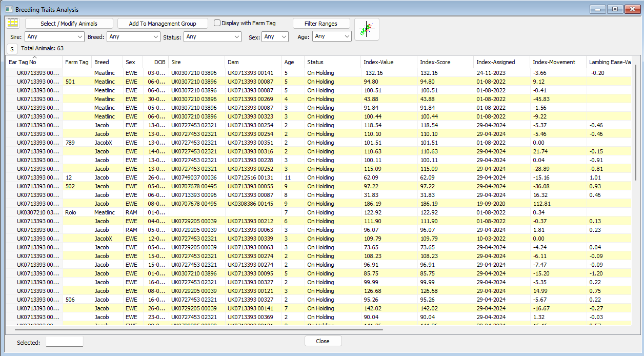Image resolution: width=644 pixels, height=356 pixels.
Task: Select farm tag 501 cell
Action: point(77,82)
